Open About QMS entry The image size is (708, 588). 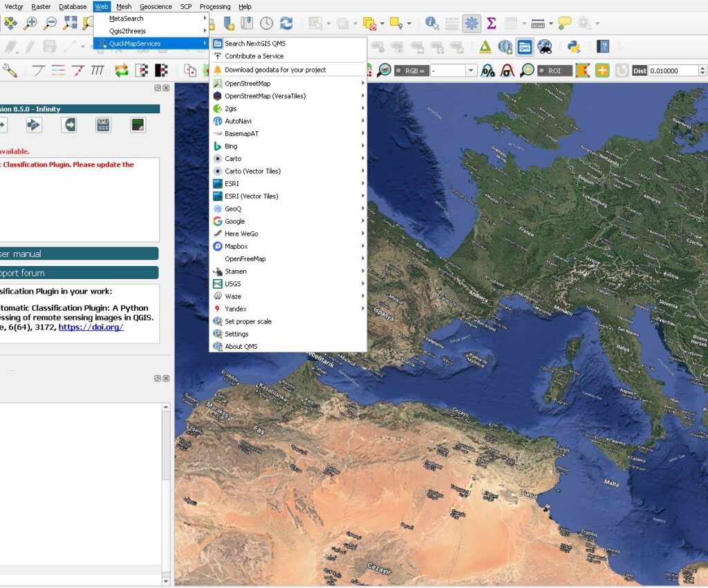coord(288,347)
